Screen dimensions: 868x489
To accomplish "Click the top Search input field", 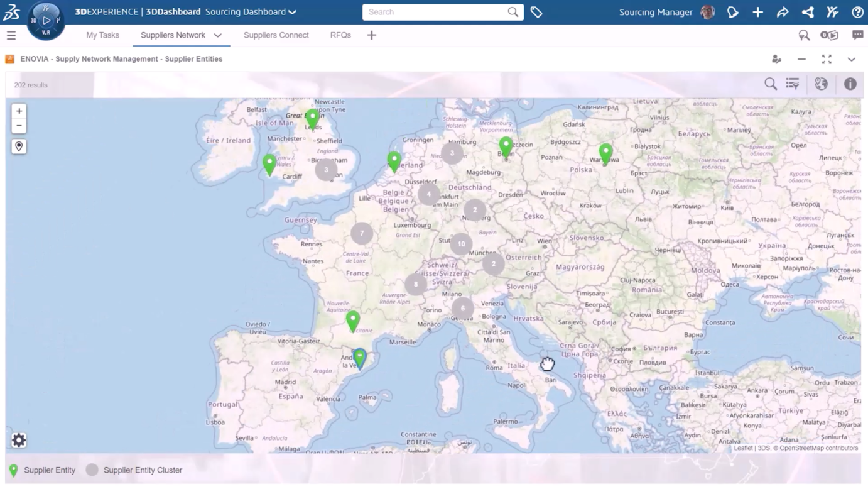I will 436,12.
